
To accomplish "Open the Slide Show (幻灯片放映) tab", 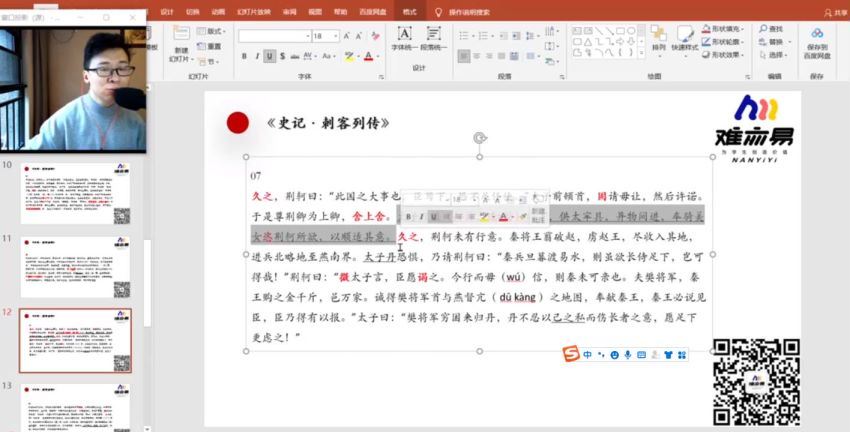I will [x=254, y=12].
